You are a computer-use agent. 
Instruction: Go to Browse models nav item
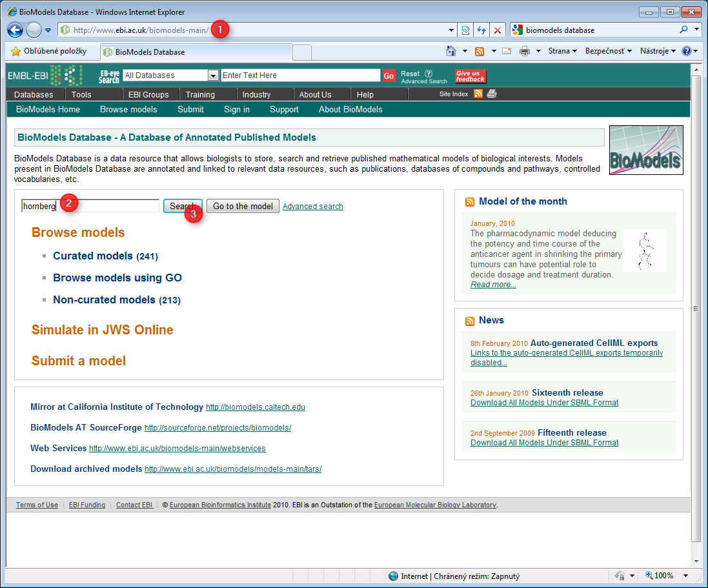click(x=128, y=109)
